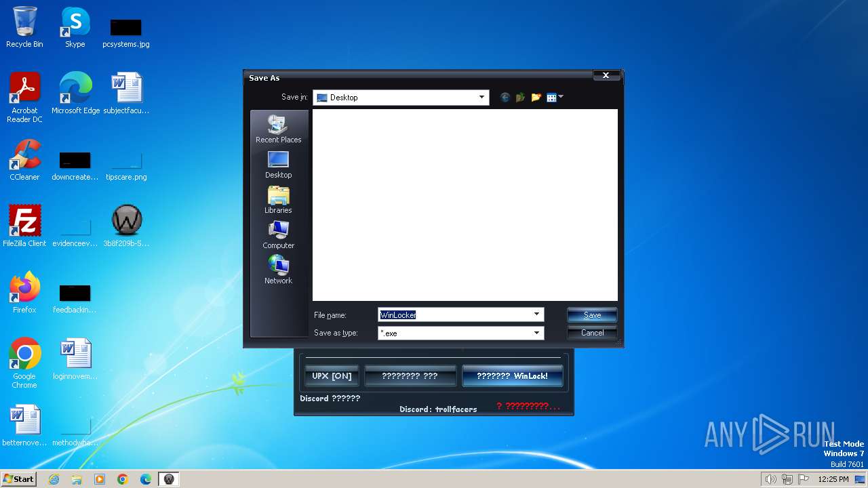Launch Chrome from the taskbar
This screenshot has height=488, width=868.
(123, 479)
